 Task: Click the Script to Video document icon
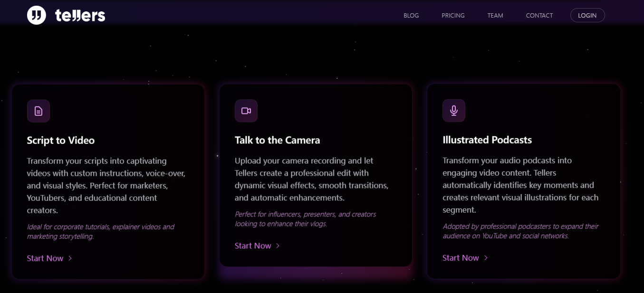pos(38,111)
